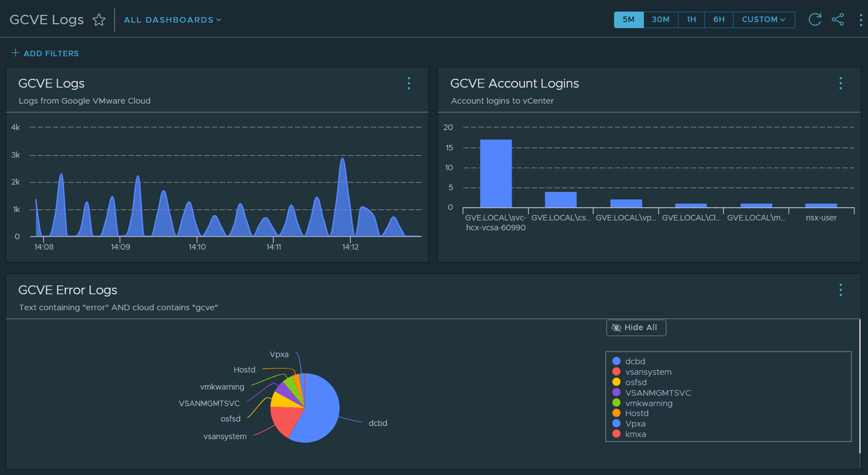
Task: Click the nsx-user login bar
Action: coord(821,206)
